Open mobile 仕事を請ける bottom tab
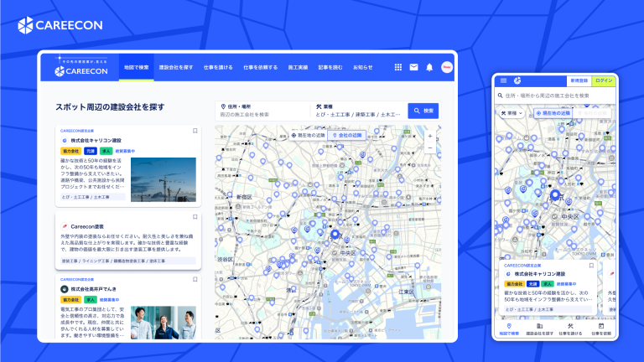This screenshot has height=362, width=644. (x=570, y=329)
